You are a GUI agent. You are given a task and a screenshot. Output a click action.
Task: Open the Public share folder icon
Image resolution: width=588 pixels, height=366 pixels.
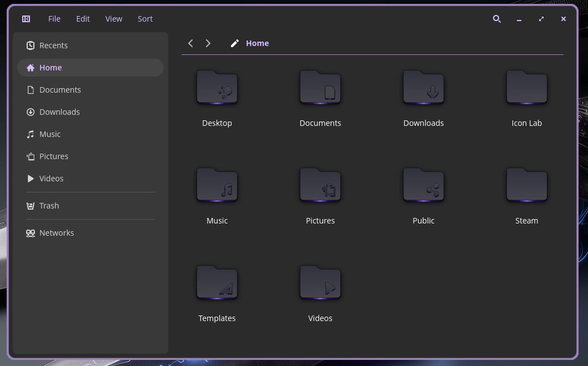[423, 185]
